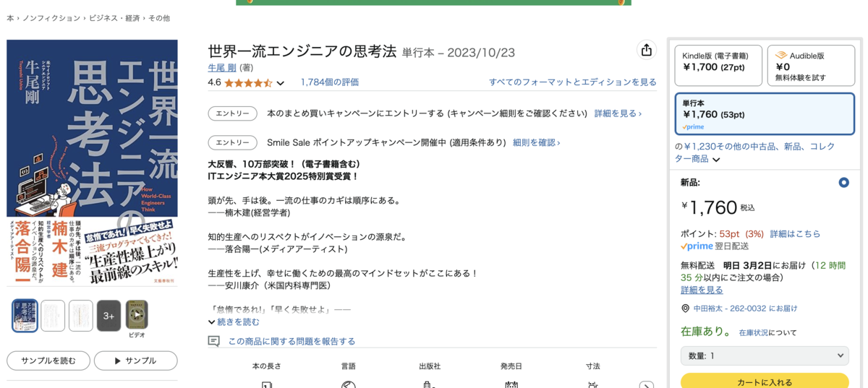Image resolution: width=868 pixels, height=388 pixels.
Task: Select the Kindle版 format tab
Action: click(718, 65)
